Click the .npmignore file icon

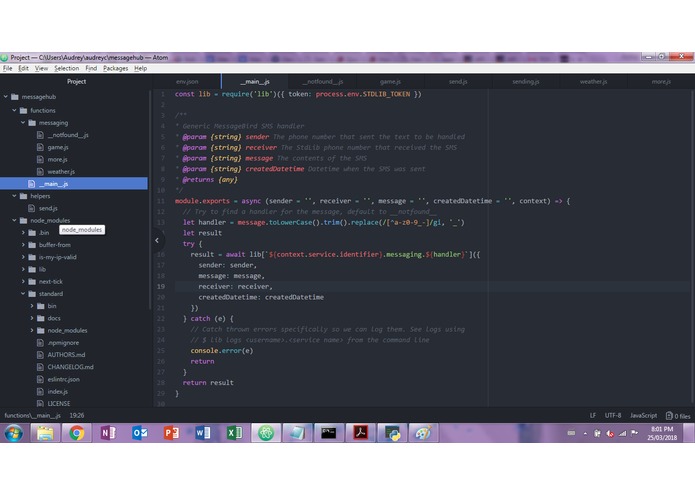[40, 342]
